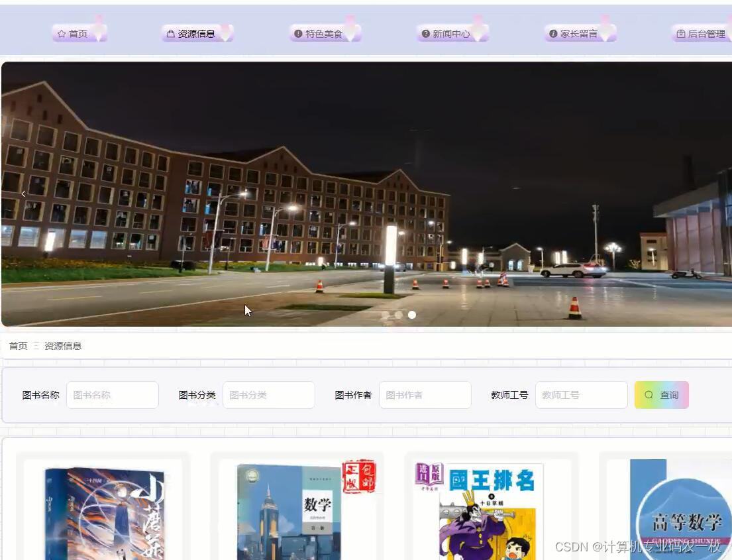
Task: Click the 查询 search button
Action: (x=661, y=394)
